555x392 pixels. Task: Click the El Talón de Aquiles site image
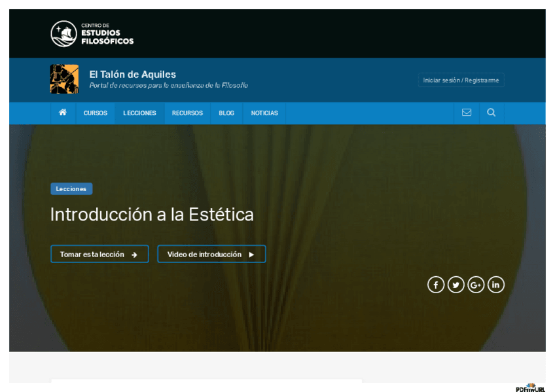tap(64, 79)
